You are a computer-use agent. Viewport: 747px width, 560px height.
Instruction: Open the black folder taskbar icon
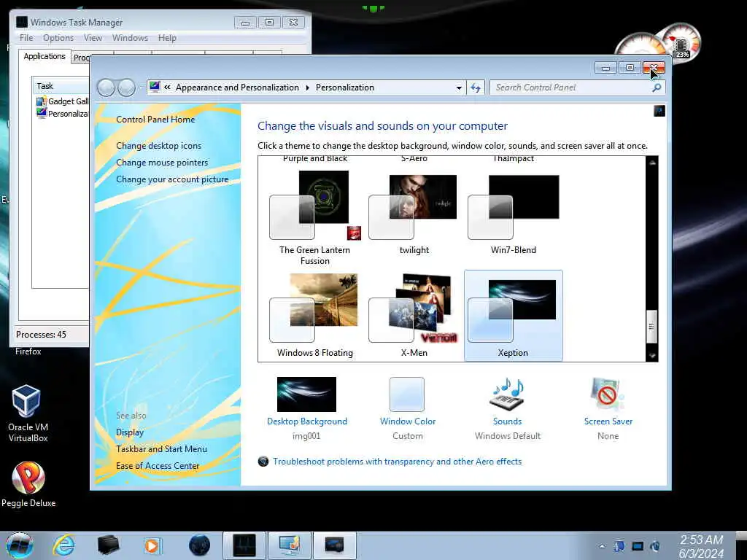coord(108,545)
